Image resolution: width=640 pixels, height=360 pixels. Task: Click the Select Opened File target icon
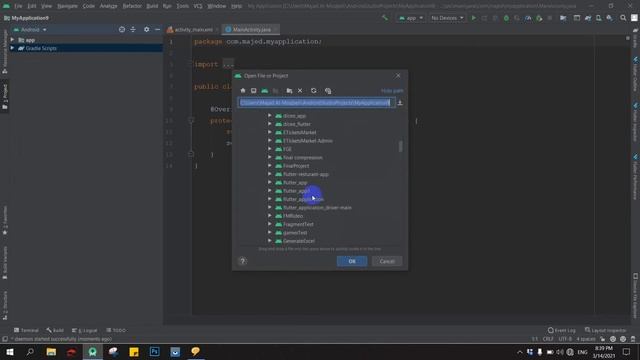tap(122, 29)
